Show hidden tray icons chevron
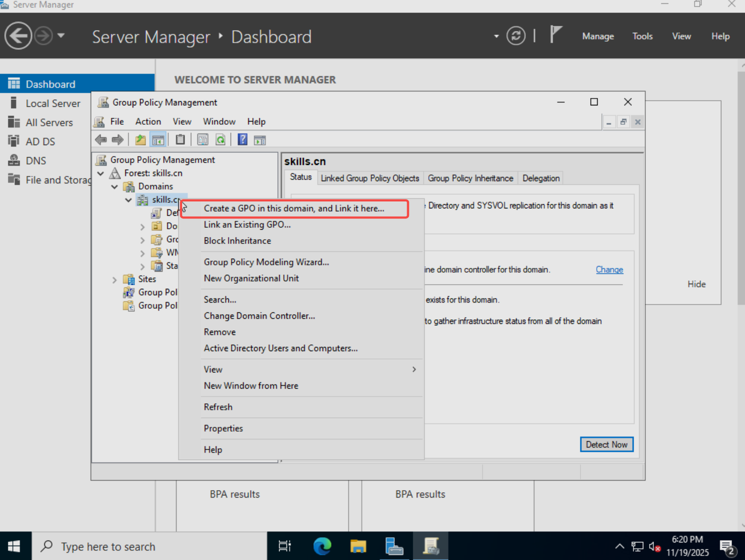The height and width of the screenshot is (560, 745). coord(619,547)
